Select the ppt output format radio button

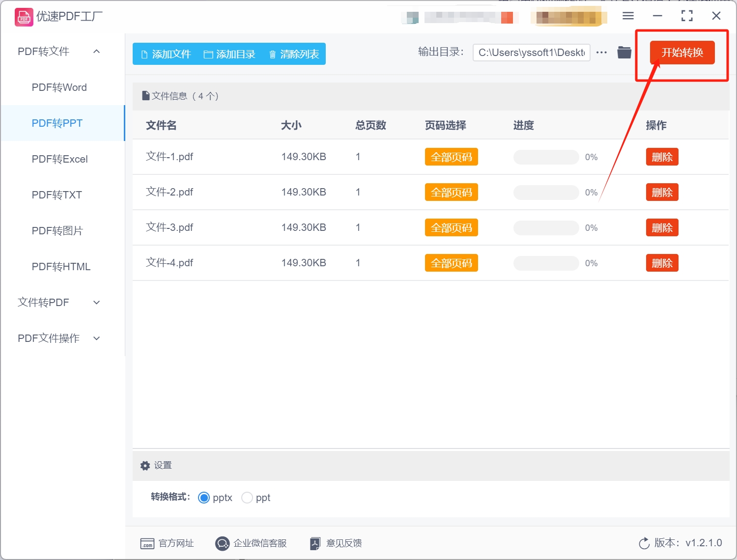247,498
